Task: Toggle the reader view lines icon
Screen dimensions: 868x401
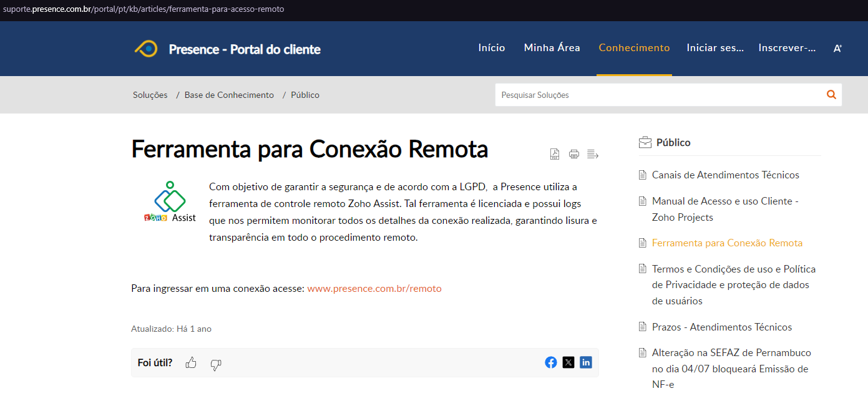Action: tap(593, 154)
